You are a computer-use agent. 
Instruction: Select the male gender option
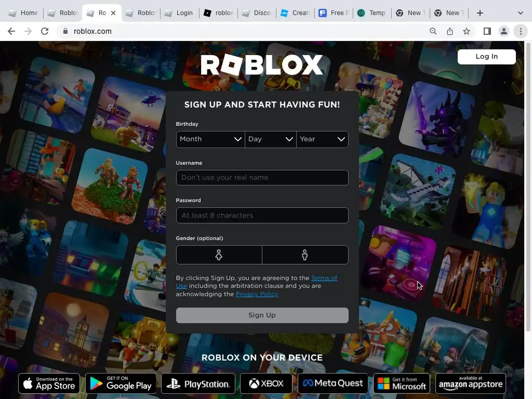pos(305,255)
